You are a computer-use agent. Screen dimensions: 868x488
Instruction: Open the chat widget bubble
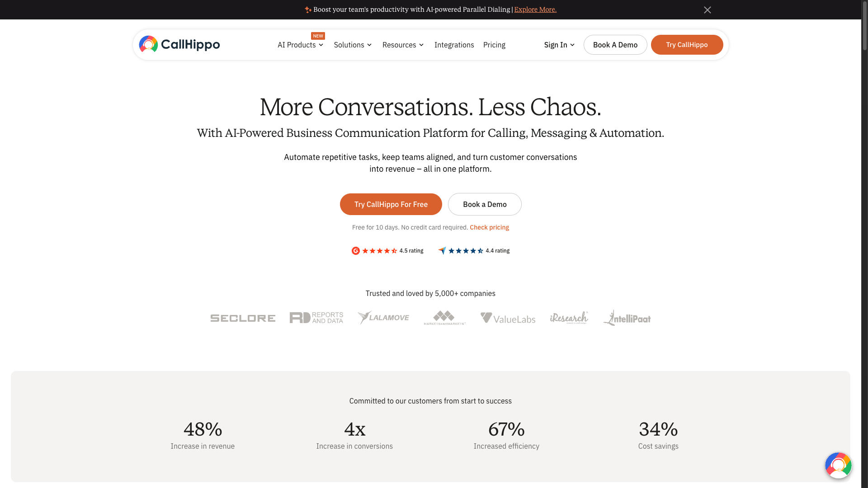(838, 465)
